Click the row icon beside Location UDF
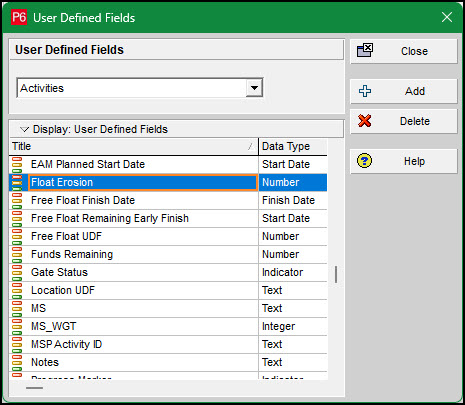Image resolution: width=465 pixels, height=405 pixels. (x=17, y=290)
